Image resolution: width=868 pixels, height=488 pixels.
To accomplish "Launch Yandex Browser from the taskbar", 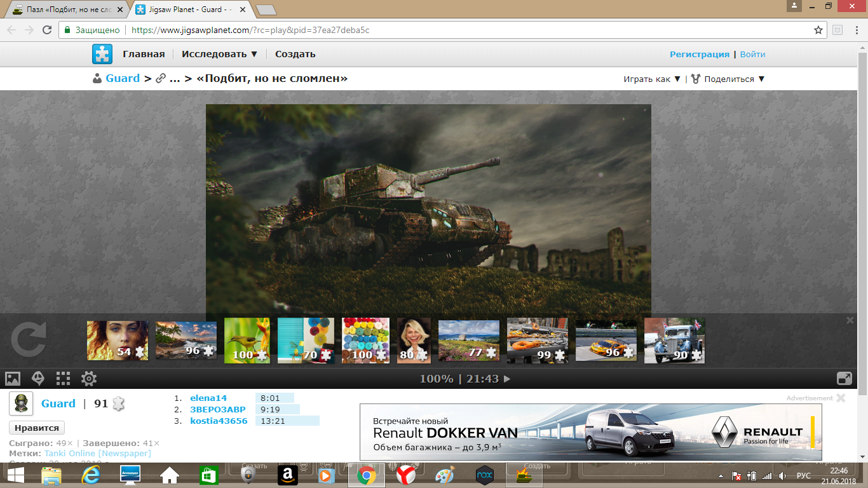I will (x=406, y=475).
